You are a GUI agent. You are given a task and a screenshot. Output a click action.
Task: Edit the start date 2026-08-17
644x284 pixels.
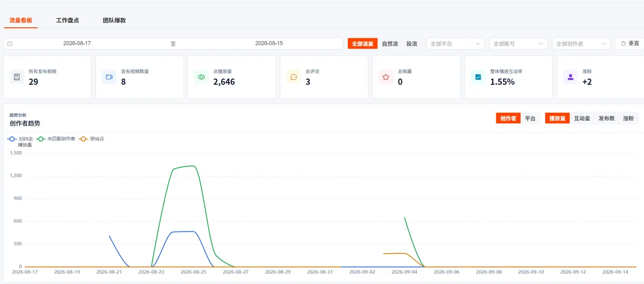[x=77, y=43]
